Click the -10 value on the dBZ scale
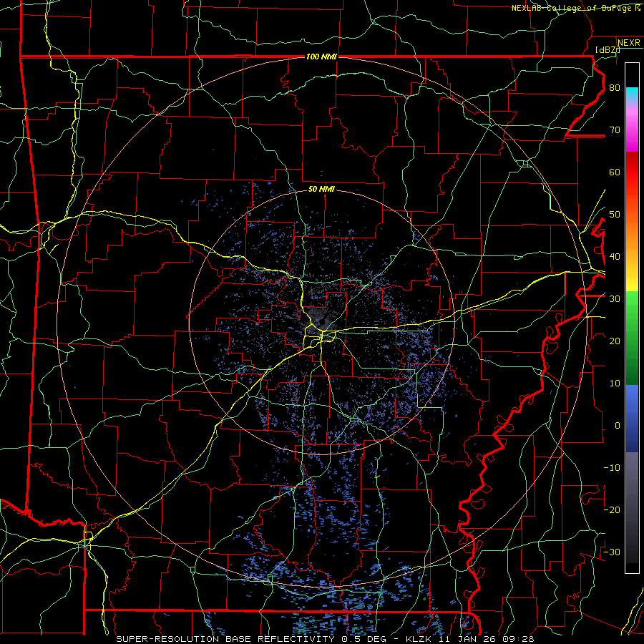Image resolution: width=644 pixels, height=644 pixels. (612, 468)
